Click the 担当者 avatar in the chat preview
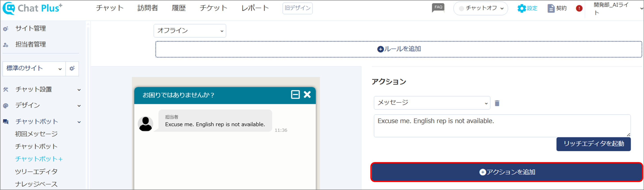Viewport: 644px width, 190px height. (146, 124)
